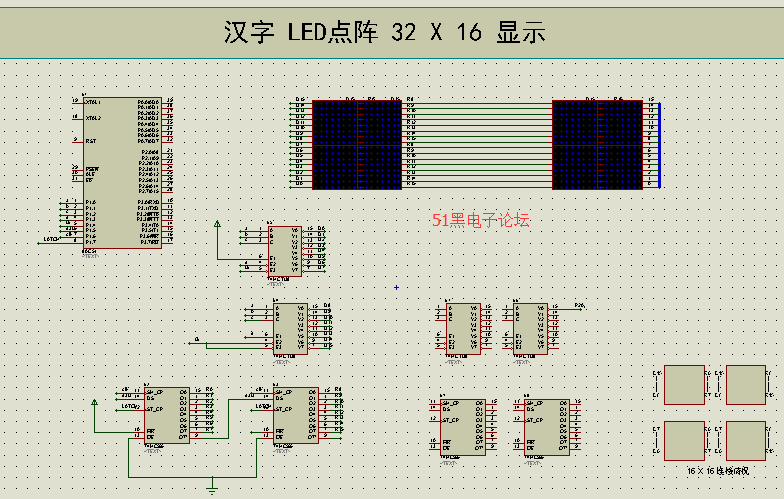Screen dimensions: 784x499
Task: Click the RST pin label on the microcontroller
Action: [x=90, y=142]
